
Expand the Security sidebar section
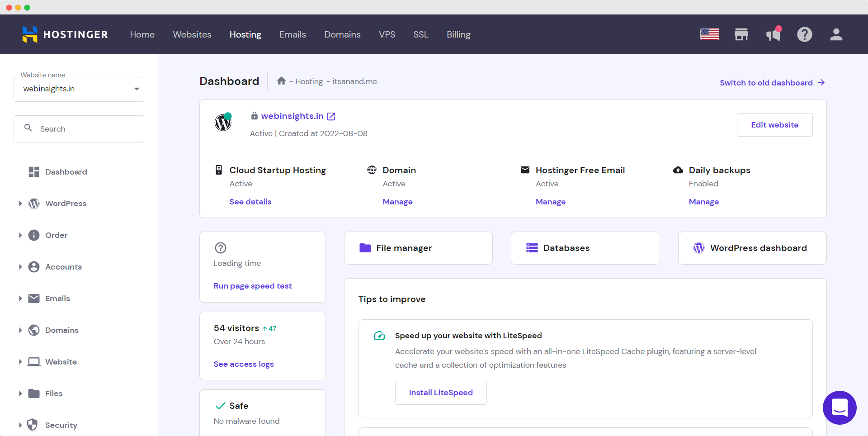click(x=20, y=425)
